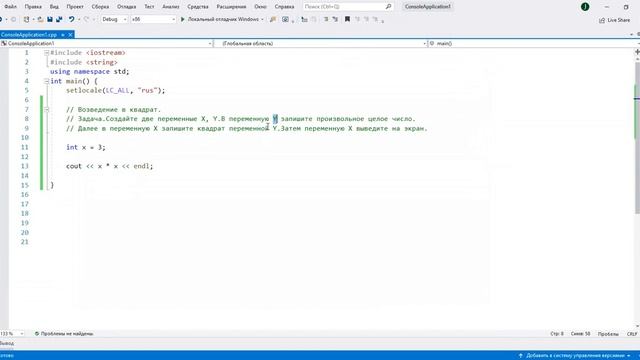Collapse the main() function block
Viewport: 640px width, 360px height.
47,81
